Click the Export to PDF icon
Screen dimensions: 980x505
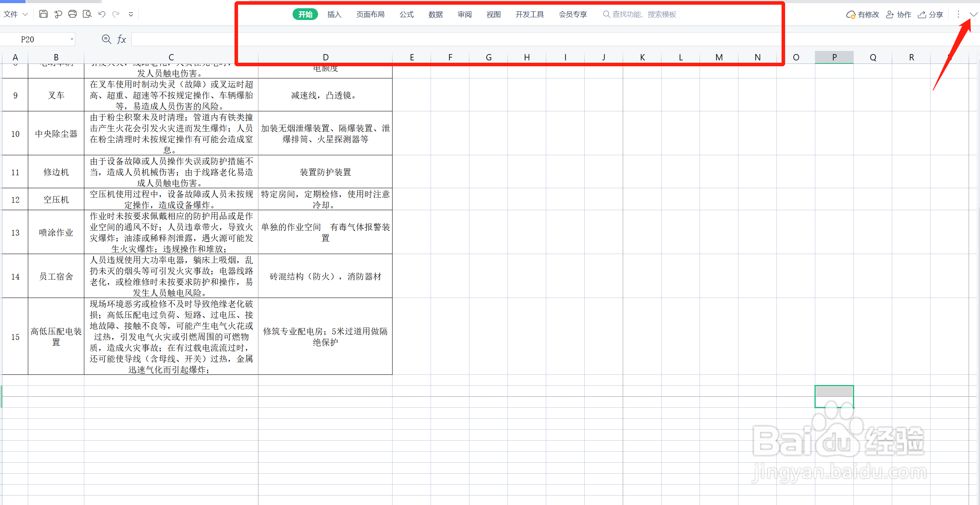pyautogui.click(x=58, y=14)
